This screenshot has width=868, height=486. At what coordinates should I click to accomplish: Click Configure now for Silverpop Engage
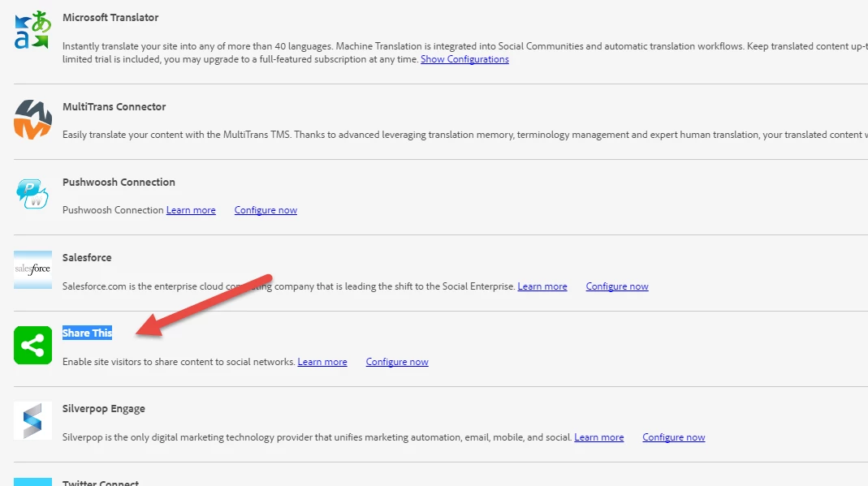[674, 437]
